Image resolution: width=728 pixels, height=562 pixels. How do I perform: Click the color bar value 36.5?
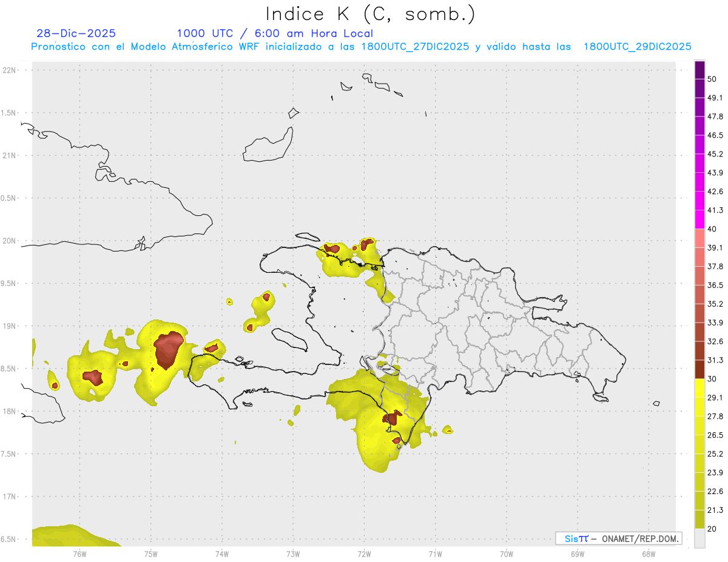(x=715, y=285)
